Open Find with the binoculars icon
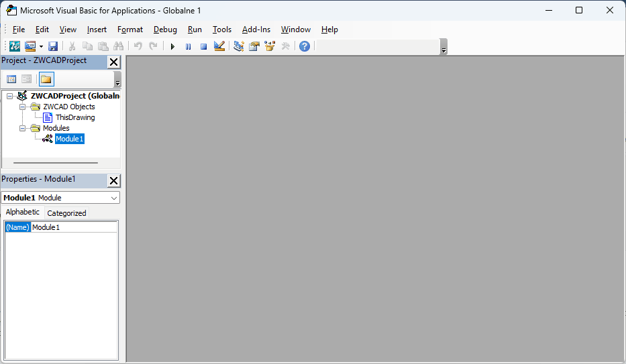This screenshot has height=364, width=626. 119,46
